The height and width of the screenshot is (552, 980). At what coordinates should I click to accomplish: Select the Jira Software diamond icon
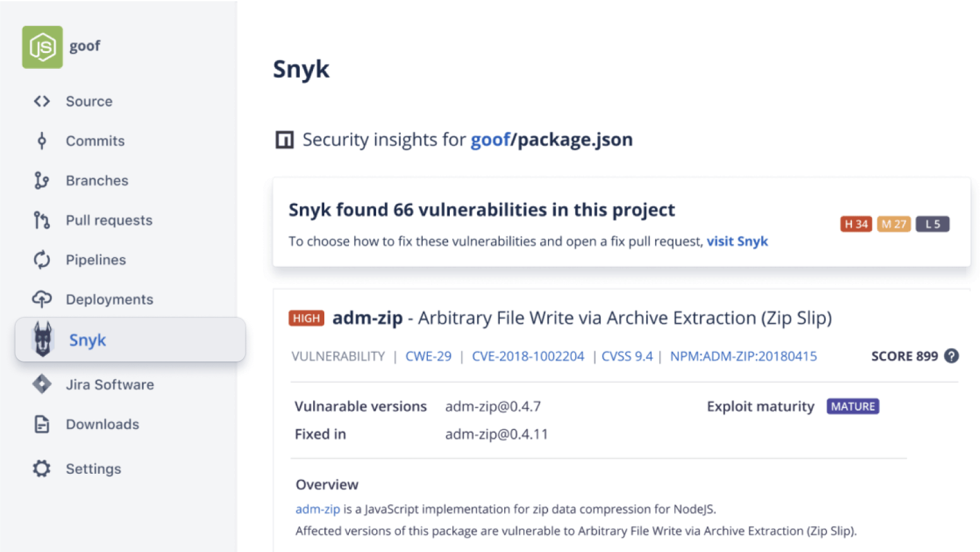click(x=42, y=384)
